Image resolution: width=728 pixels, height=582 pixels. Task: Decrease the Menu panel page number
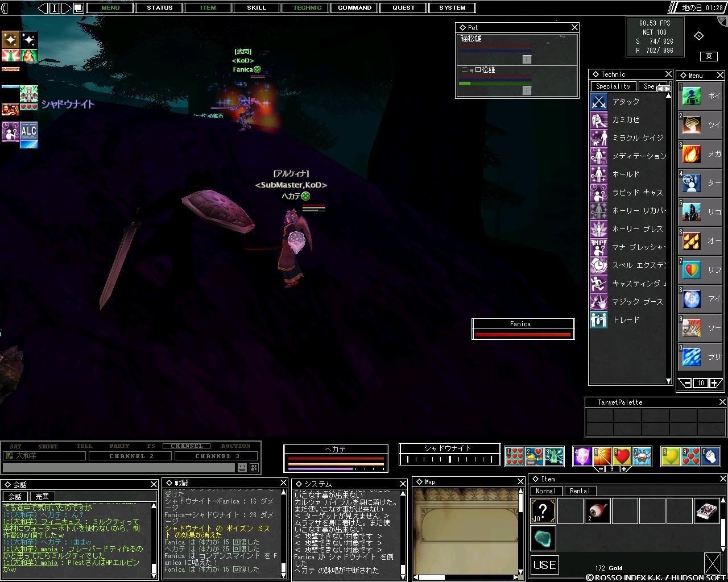coord(686,384)
